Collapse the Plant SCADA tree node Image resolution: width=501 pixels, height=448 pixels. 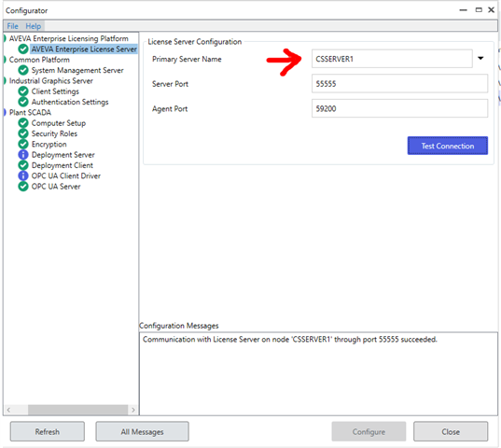click(x=5, y=113)
